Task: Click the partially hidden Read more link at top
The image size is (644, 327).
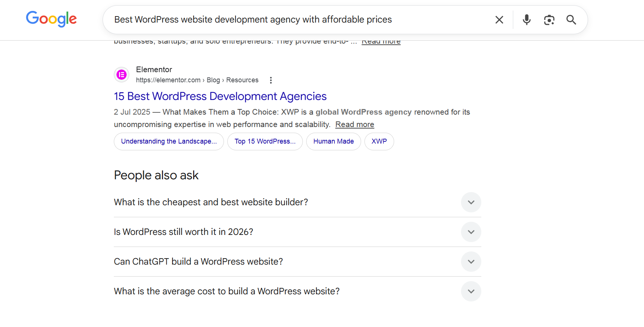Action: [x=381, y=42]
